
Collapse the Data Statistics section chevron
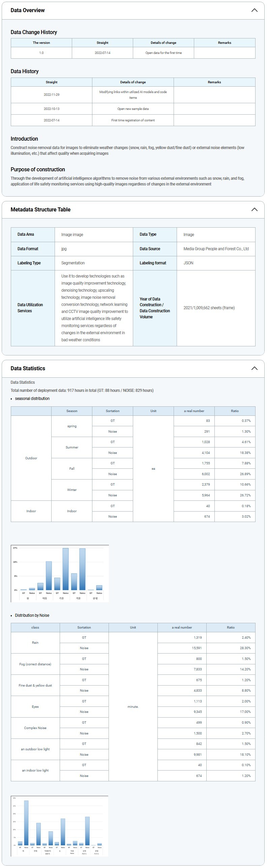(254, 368)
